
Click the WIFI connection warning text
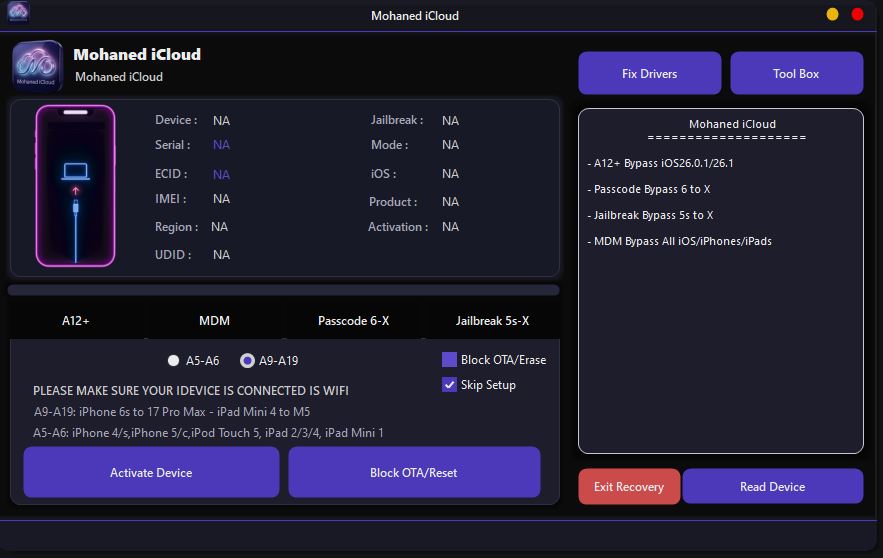point(191,391)
